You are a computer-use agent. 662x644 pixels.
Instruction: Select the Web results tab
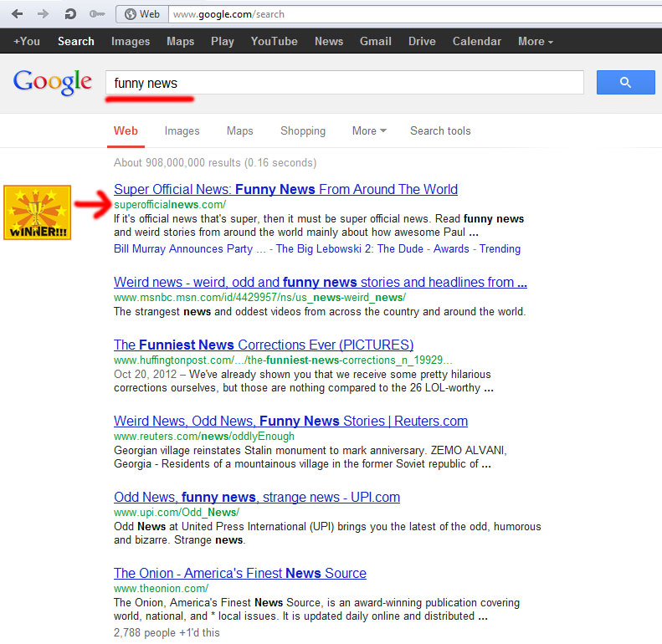tap(126, 130)
